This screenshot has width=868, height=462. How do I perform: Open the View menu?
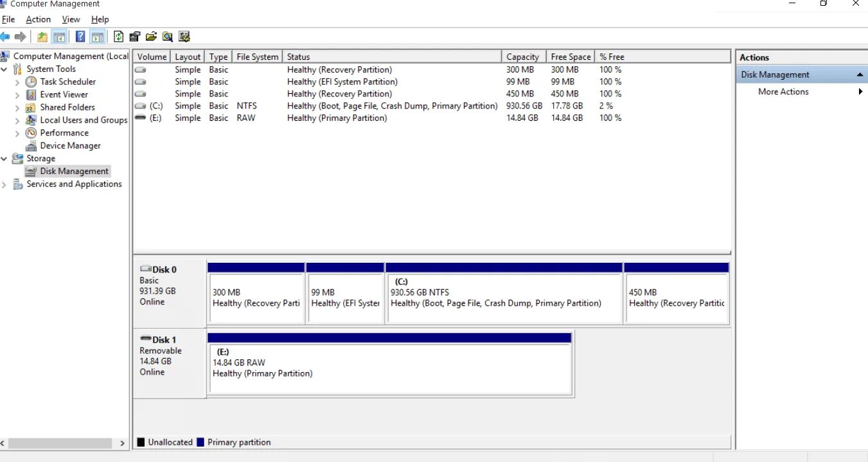[71, 19]
